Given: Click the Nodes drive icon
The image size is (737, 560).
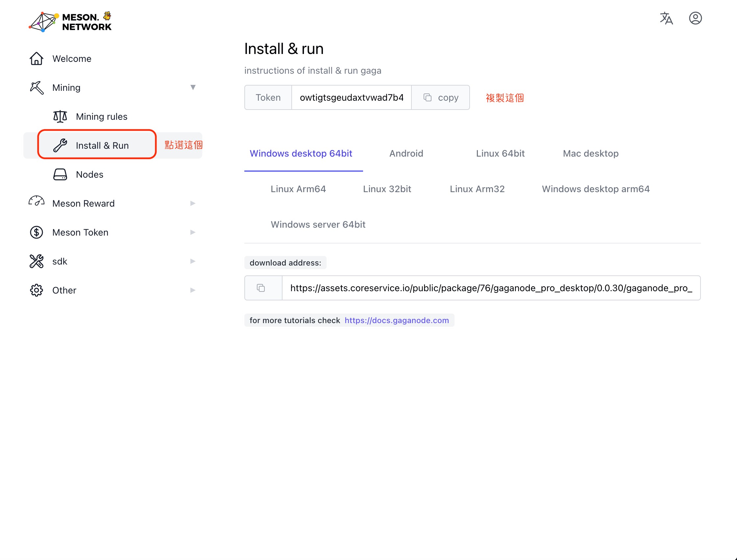Looking at the screenshot, I should click(x=60, y=174).
